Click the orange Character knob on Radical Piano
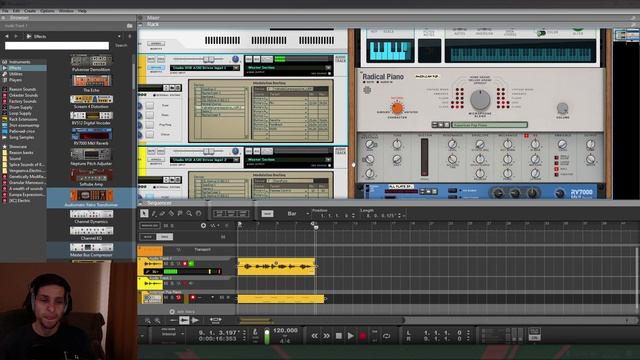Image resolution: width=640 pixels, height=360 pixels. tap(397, 108)
